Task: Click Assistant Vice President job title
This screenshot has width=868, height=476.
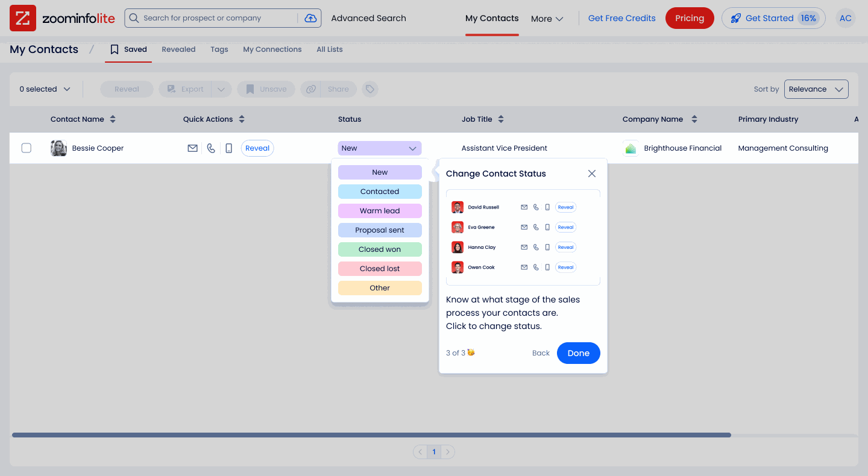Action: tap(505, 148)
